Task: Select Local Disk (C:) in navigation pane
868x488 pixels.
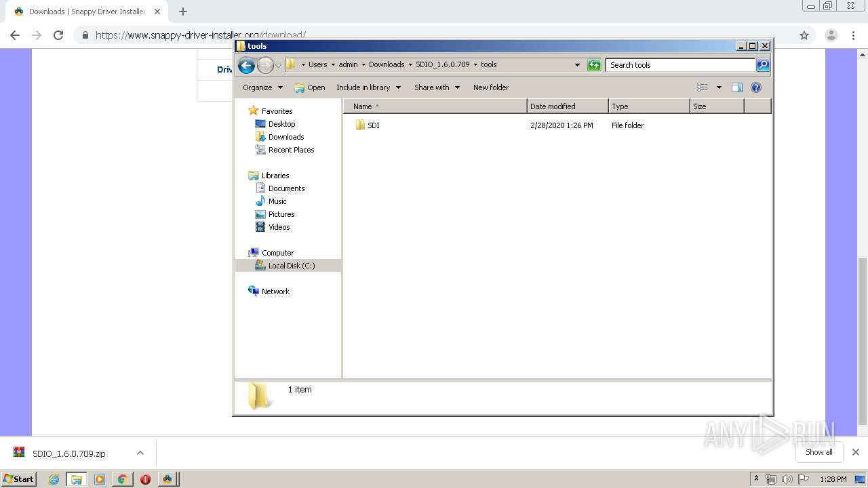Action: tap(288, 266)
